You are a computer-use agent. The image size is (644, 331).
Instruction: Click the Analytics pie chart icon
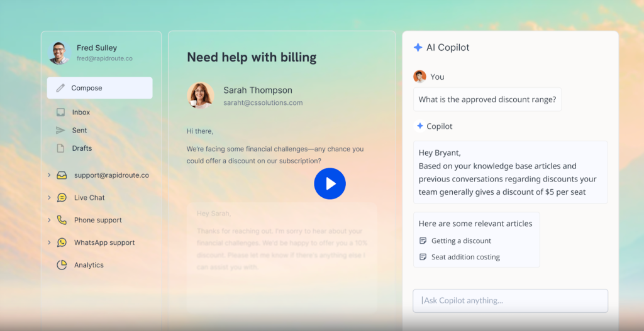pyautogui.click(x=62, y=265)
